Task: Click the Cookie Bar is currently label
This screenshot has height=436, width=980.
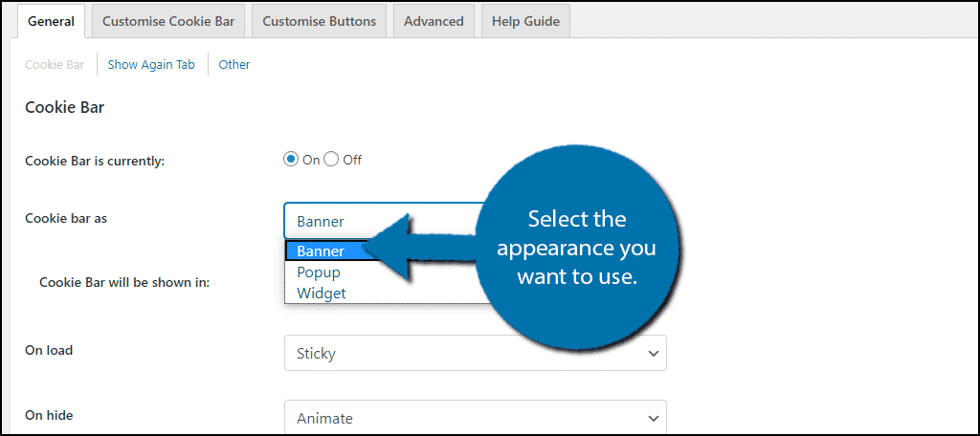Action: coord(95,161)
